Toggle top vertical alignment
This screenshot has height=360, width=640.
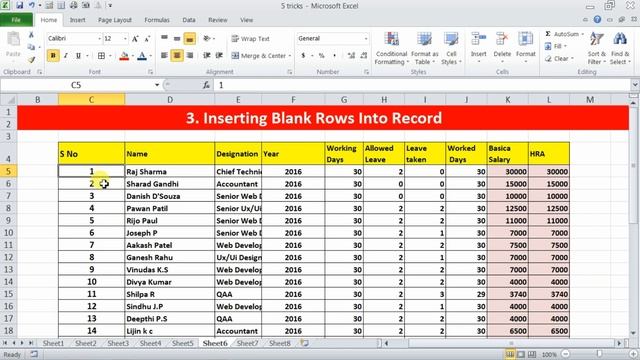164,39
